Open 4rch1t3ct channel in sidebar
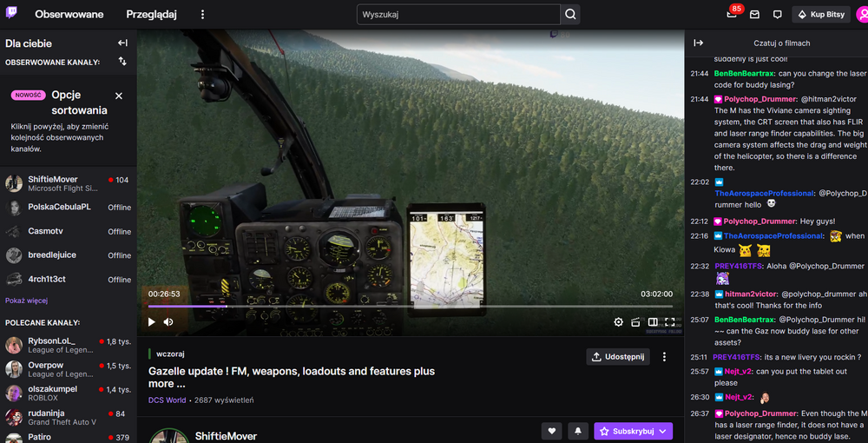This screenshot has width=868, height=443. point(68,279)
